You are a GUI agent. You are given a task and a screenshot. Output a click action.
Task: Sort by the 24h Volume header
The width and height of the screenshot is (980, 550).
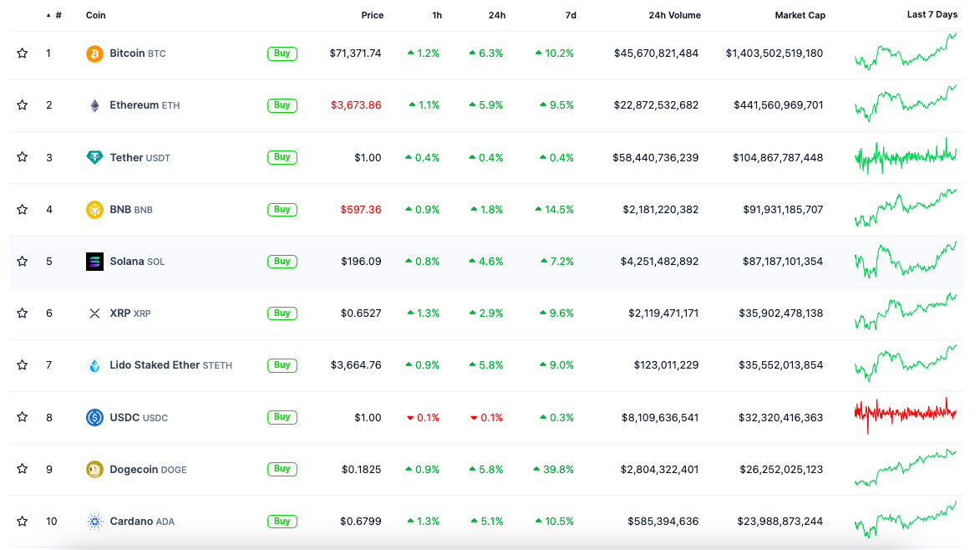[674, 15]
